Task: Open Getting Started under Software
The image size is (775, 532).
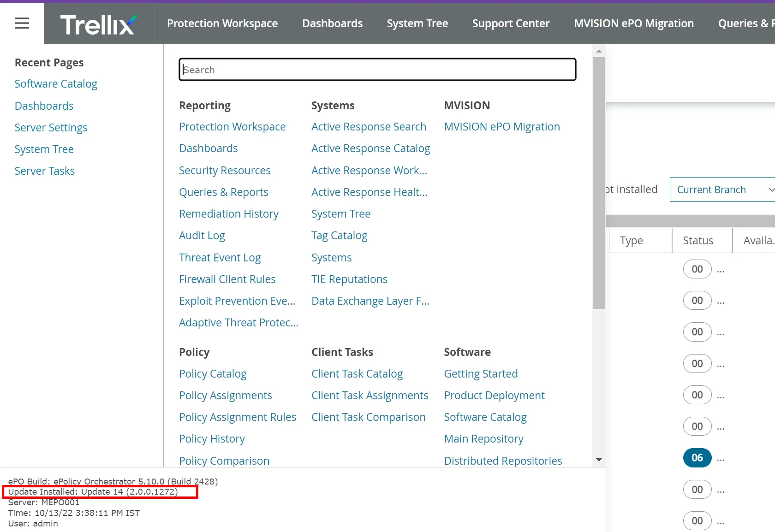Action: pyautogui.click(x=481, y=374)
